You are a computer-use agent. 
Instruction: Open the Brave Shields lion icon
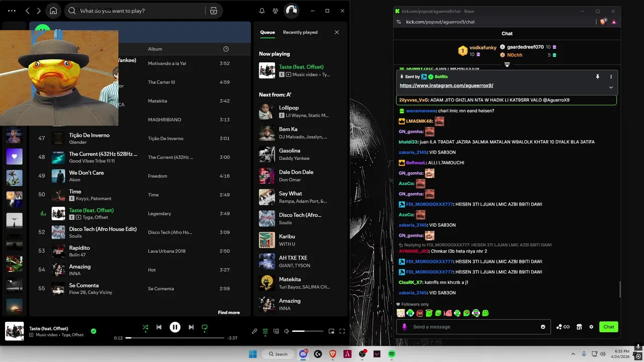(x=603, y=22)
